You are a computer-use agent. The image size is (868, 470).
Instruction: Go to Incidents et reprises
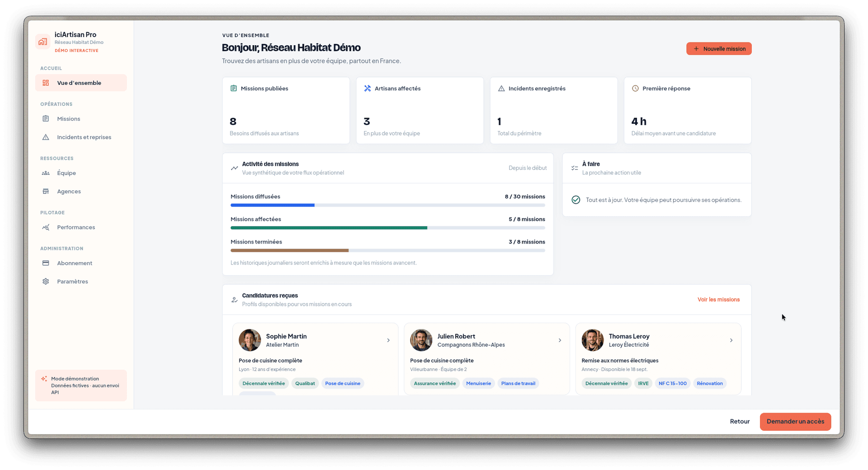pyautogui.click(x=81, y=137)
